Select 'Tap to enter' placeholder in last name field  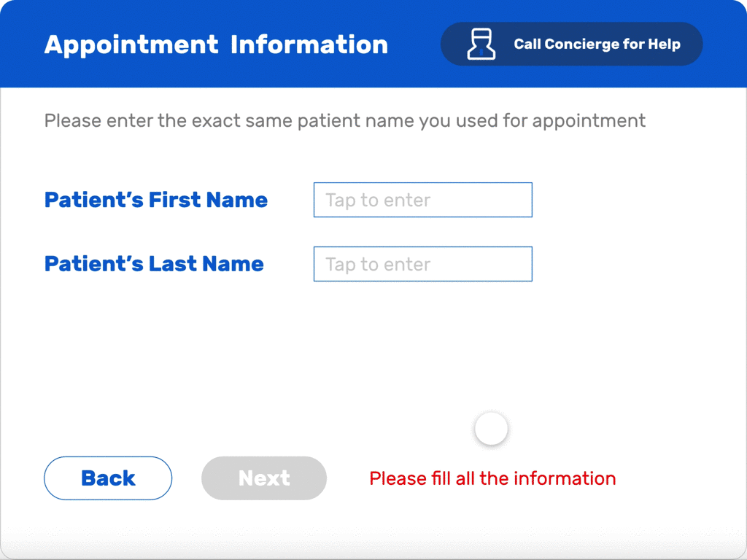tap(378, 264)
